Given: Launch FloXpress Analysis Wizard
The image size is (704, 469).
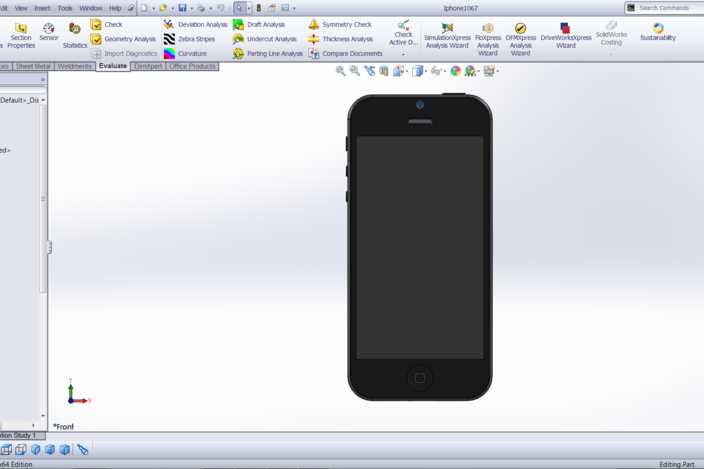Looking at the screenshot, I should (488, 39).
